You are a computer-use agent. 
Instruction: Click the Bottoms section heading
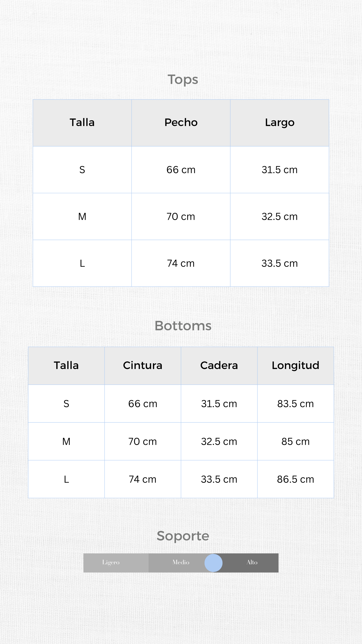pyautogui.click(x=183, y=326)
